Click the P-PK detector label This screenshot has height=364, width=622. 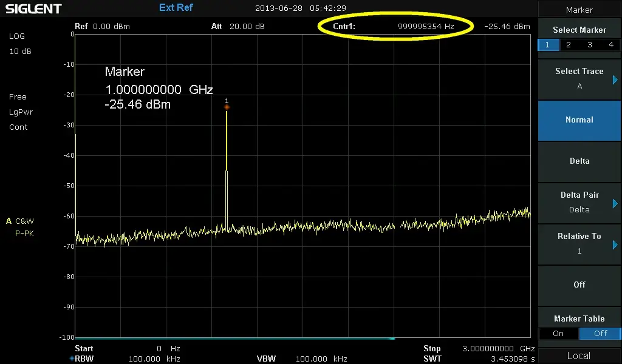pyautogui.click(x=24, y=234)
